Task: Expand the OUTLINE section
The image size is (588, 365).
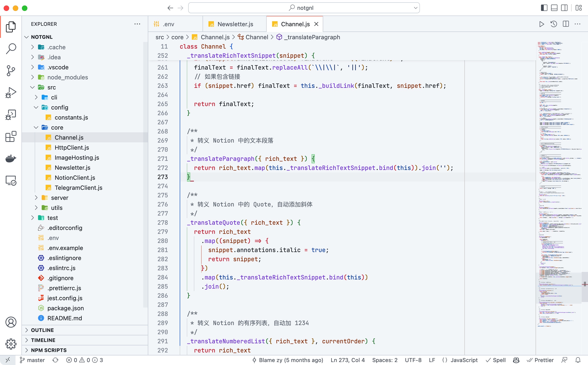Action: pos(84,330)
